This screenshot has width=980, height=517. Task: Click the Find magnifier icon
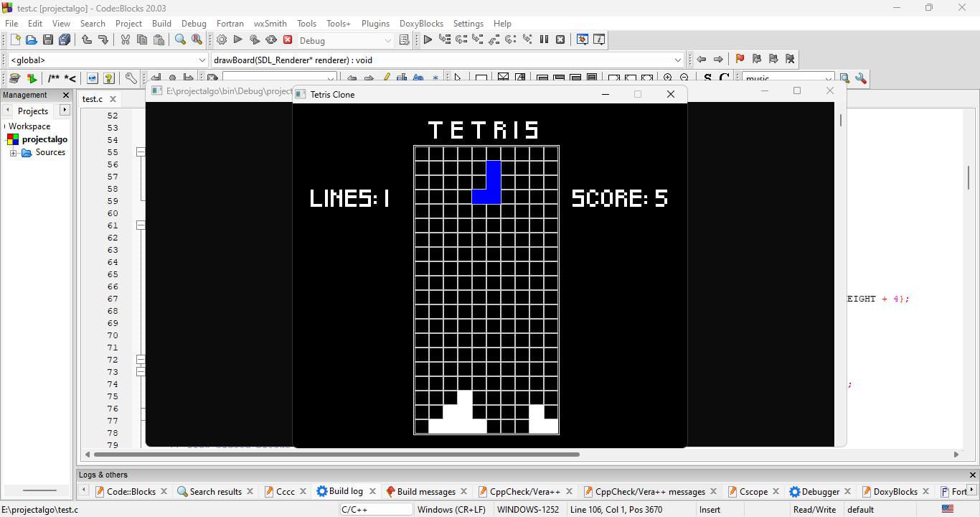pos(180,40)
